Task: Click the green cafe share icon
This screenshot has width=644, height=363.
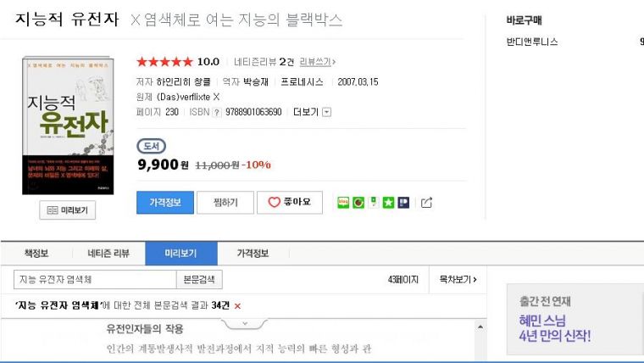Action: pyautogui.click(x=358, y=203)
